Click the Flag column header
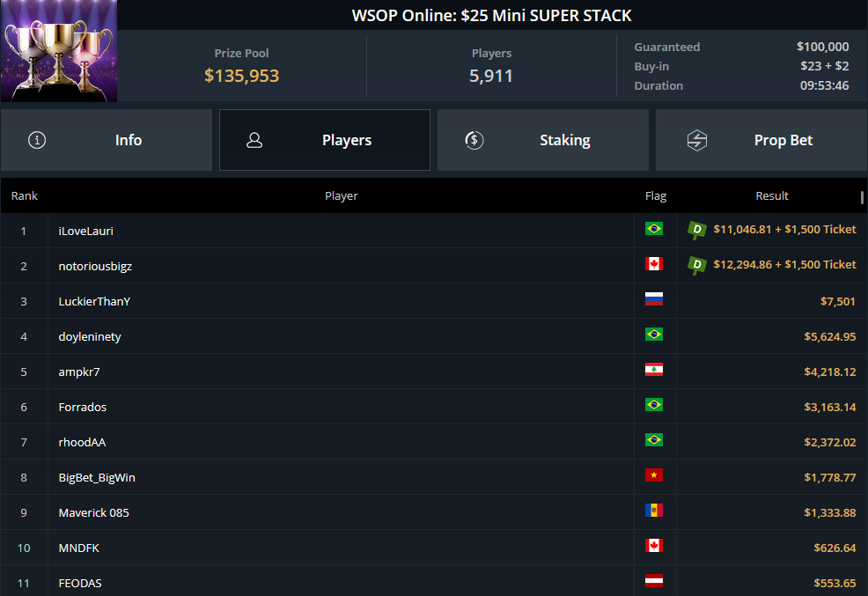Image resolution: width=868 pixels, height=596 pixels. point(656,196)
